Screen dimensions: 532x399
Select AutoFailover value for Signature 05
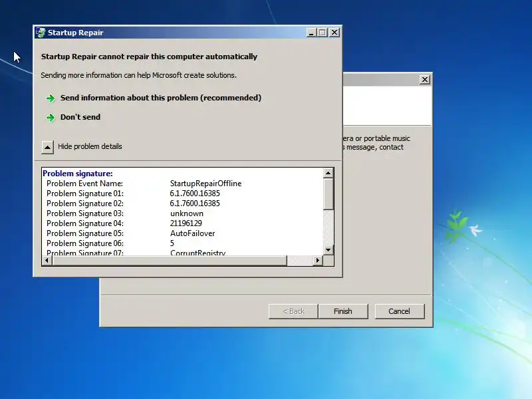[x=193, y=233]
